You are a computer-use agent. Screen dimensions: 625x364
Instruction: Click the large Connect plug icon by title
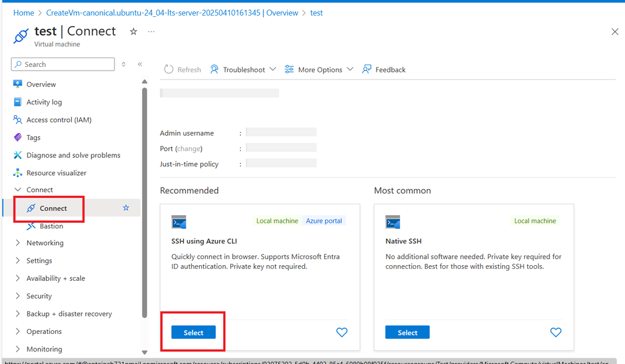[x=21, y=36]
